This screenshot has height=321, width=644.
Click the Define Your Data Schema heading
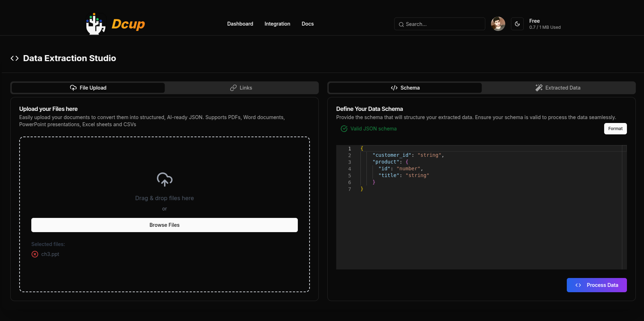tap(369, 109)
